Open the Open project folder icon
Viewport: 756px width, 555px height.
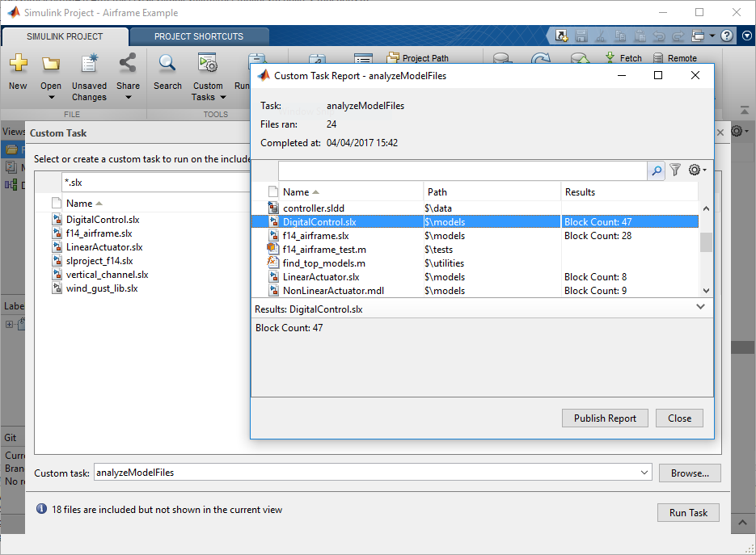click(x=51, y=63)
